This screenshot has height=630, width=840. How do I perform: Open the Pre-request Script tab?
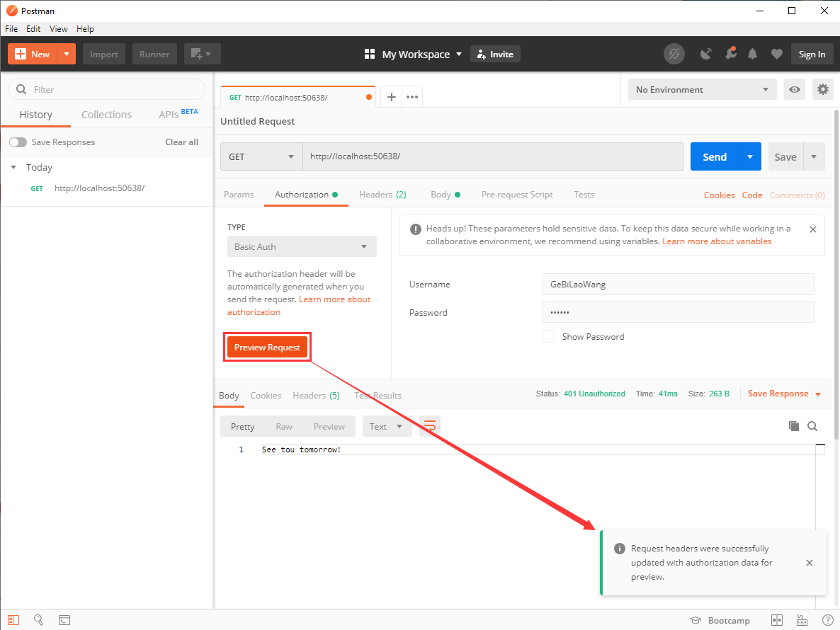click(516, 195)
